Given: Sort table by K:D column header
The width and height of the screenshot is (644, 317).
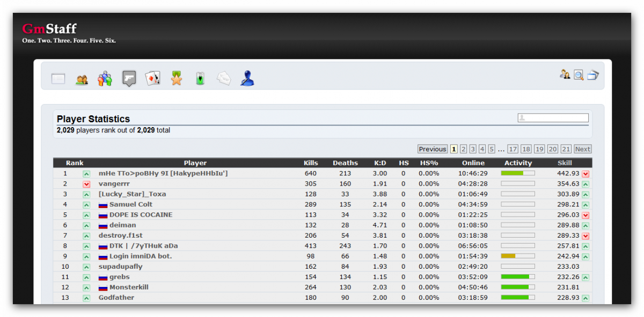Looking at the screenshot, I should 380,163.
